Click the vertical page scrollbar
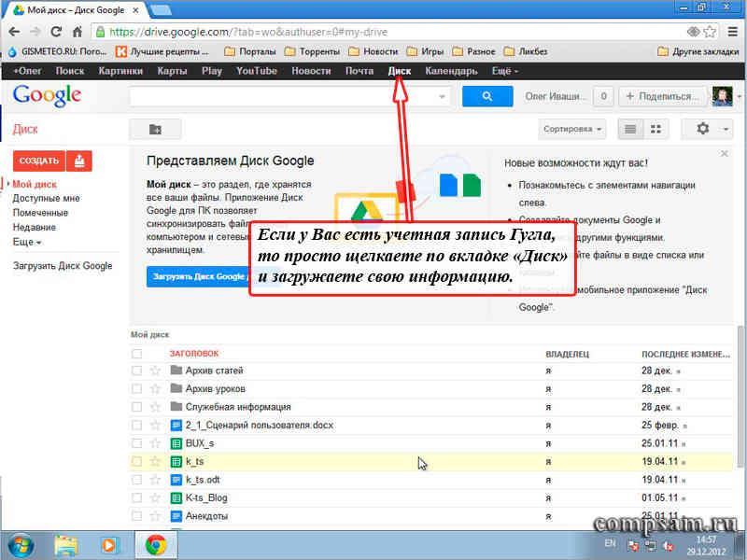This screenshot has height=560, width=747. click(x=740, y=397)
